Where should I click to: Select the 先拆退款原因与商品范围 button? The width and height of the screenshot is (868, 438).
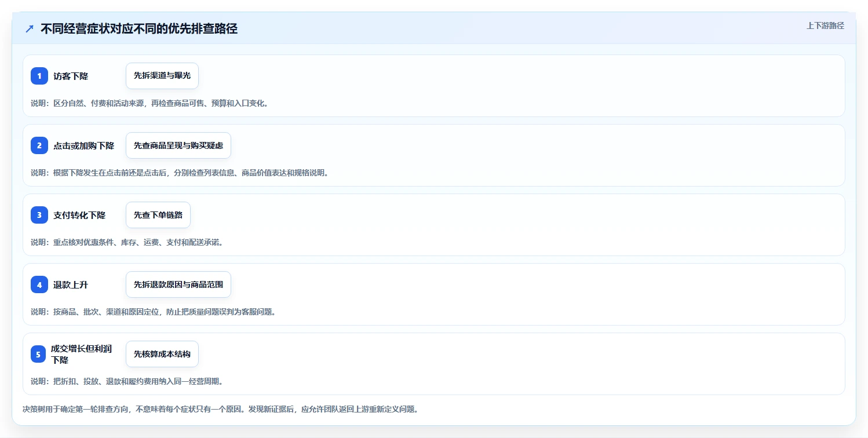[178, 284]
